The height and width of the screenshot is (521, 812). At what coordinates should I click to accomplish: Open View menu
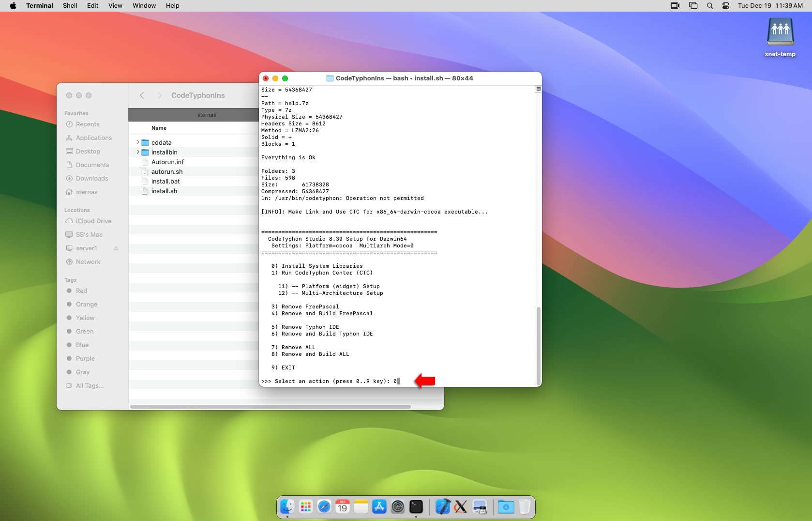(115, 6)
